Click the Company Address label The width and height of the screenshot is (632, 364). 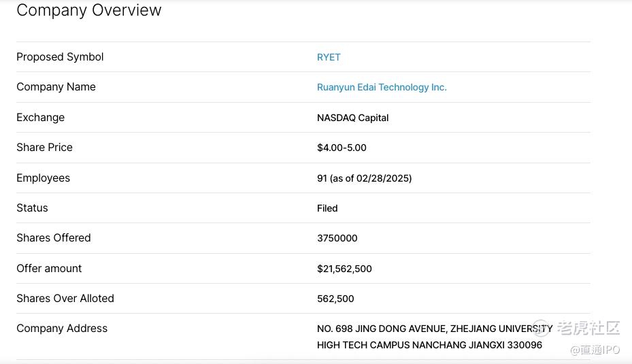coord(62,328)
